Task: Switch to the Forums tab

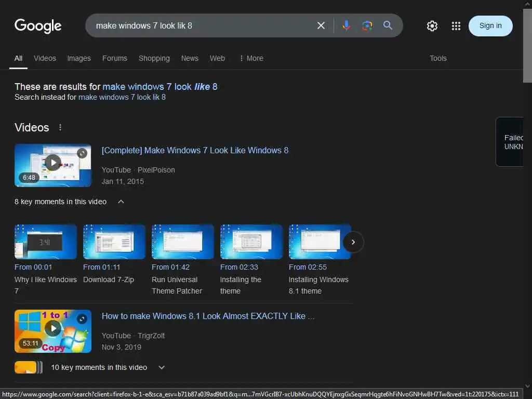Action: (115, 58)
